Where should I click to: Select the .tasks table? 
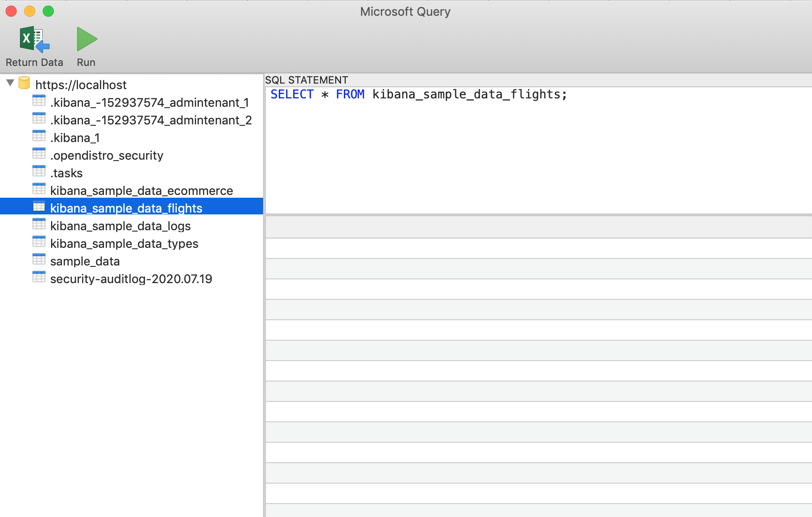click(66, 173)
